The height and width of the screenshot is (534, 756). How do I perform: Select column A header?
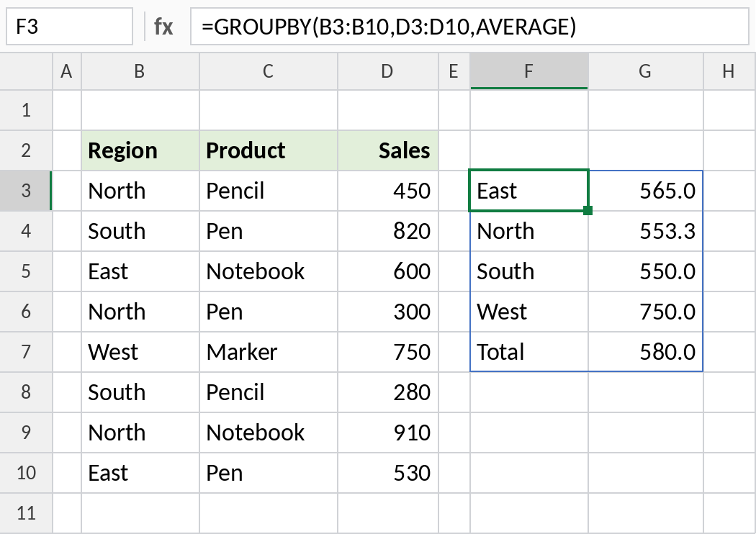[66, 71]
